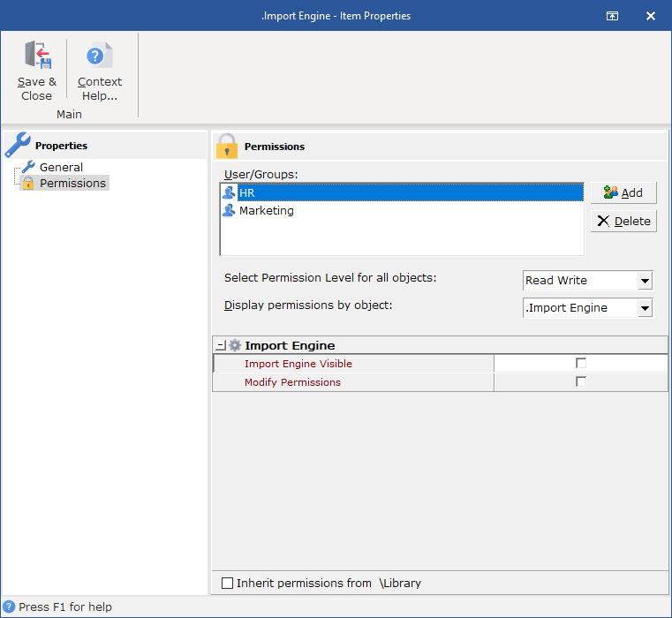Click the Save & Close icon
The height and width of the screenshot is (618, 672).
(x=37, y=56)
